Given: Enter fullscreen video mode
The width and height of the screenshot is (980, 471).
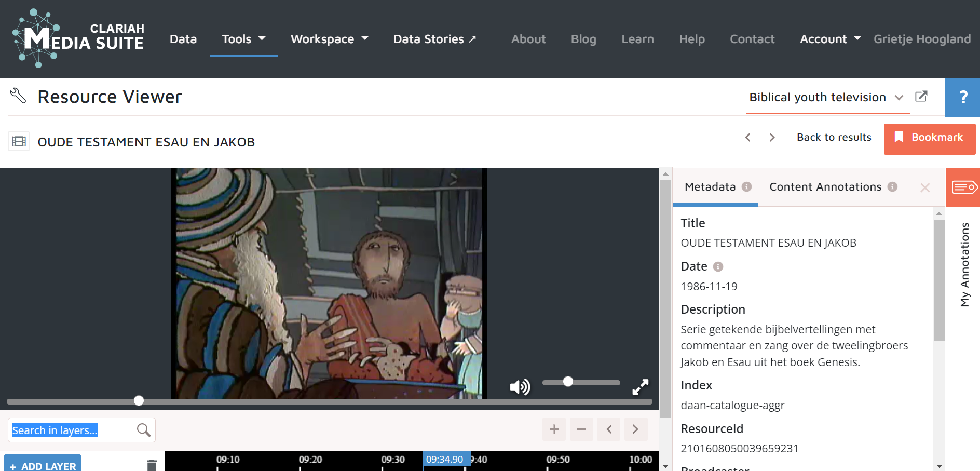Looking at the screenshot, I should [x=640, y=386].
